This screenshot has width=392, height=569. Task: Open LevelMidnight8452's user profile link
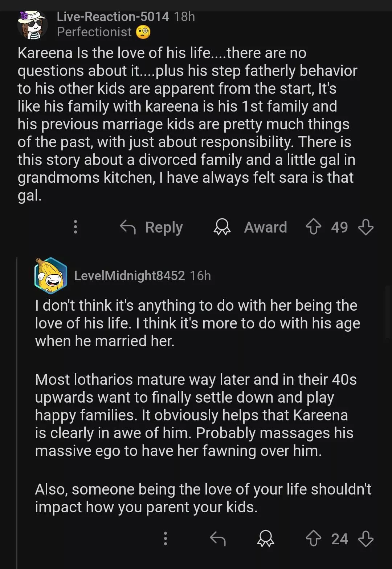coord(129,276)
